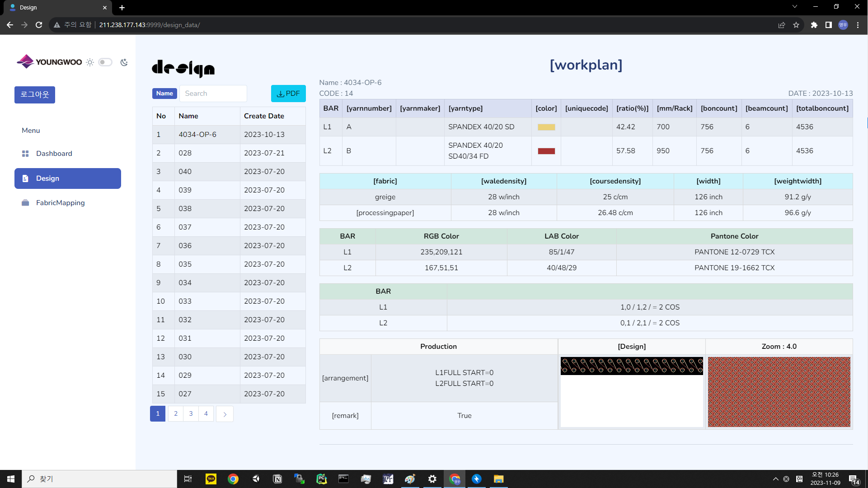Open FabricMapping menu item
This screenshot has height=488, width=868.
coord(60,203)
